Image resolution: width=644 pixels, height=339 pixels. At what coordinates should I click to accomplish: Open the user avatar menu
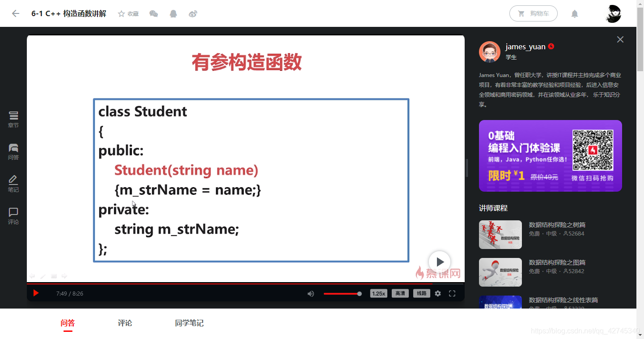tap(614, 14)
